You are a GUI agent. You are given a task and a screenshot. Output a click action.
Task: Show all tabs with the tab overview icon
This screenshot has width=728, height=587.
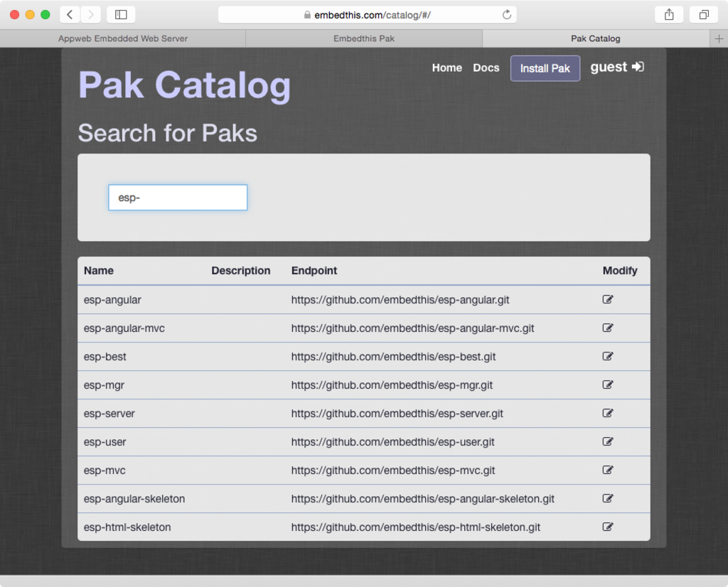[703, 14]
